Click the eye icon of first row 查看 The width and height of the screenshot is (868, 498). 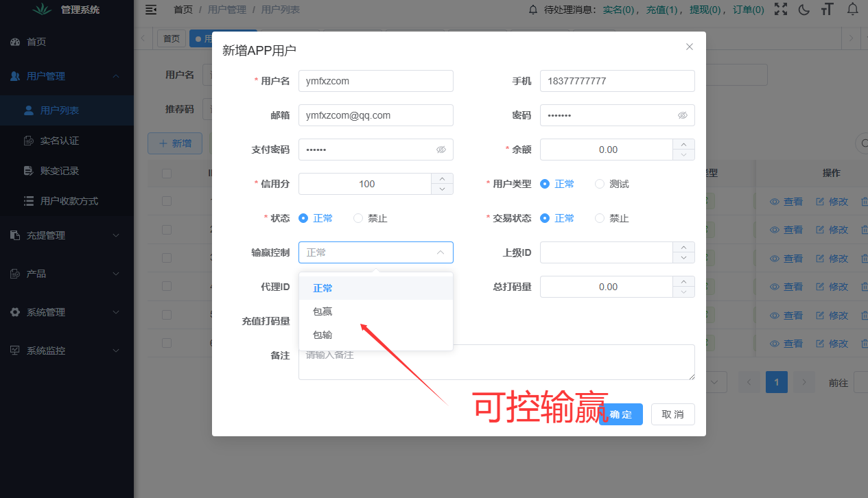coord(775,202)
